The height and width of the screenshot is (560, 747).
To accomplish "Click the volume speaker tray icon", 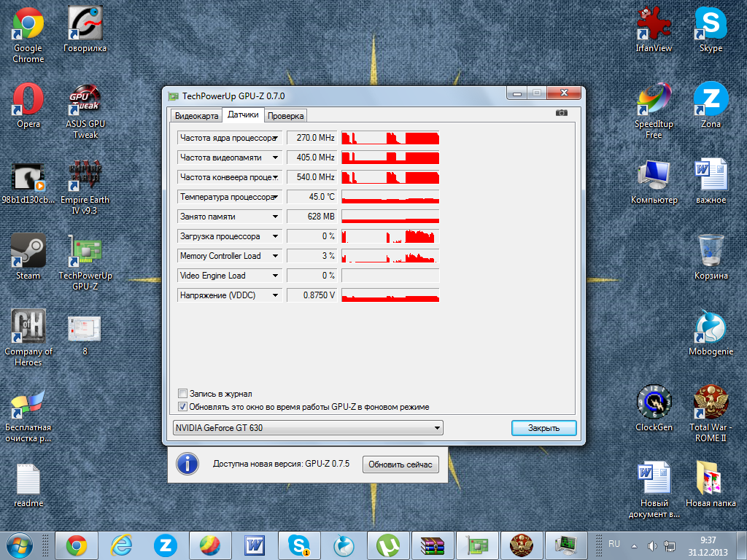I will point(651,545).
